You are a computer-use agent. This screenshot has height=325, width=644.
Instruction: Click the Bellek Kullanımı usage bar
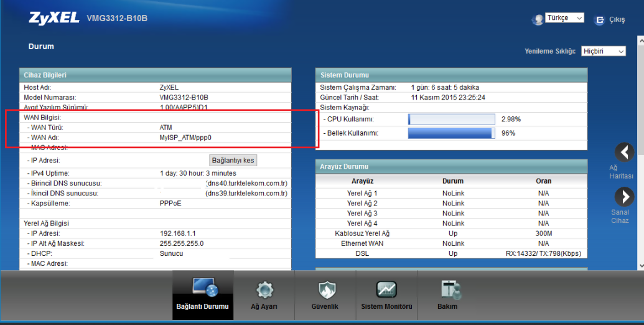[x=451, y=133]
